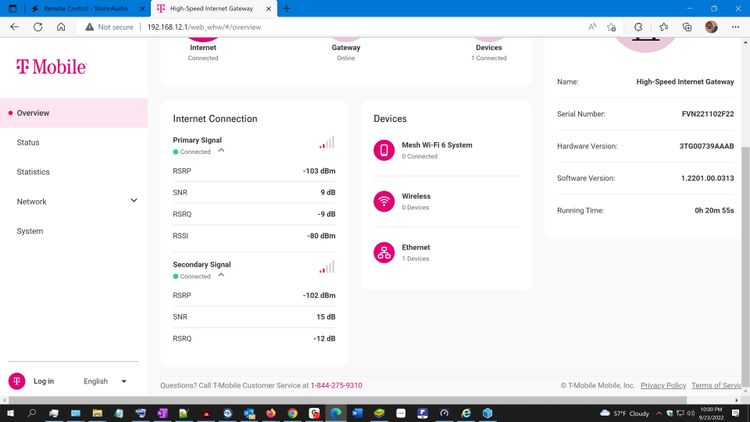Viewport: 750px width, 422px height.
Task: Open the browser Favorites list icon
Action: coord(663,27)
